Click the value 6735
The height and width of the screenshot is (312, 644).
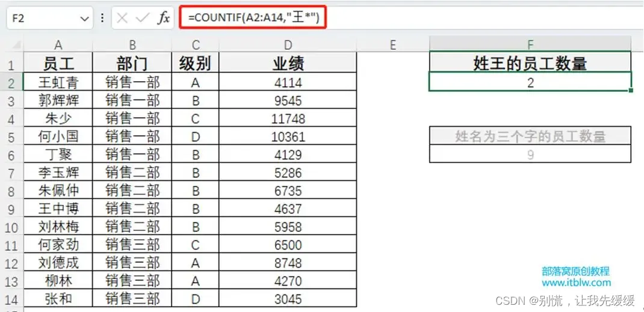click(288, 191)
